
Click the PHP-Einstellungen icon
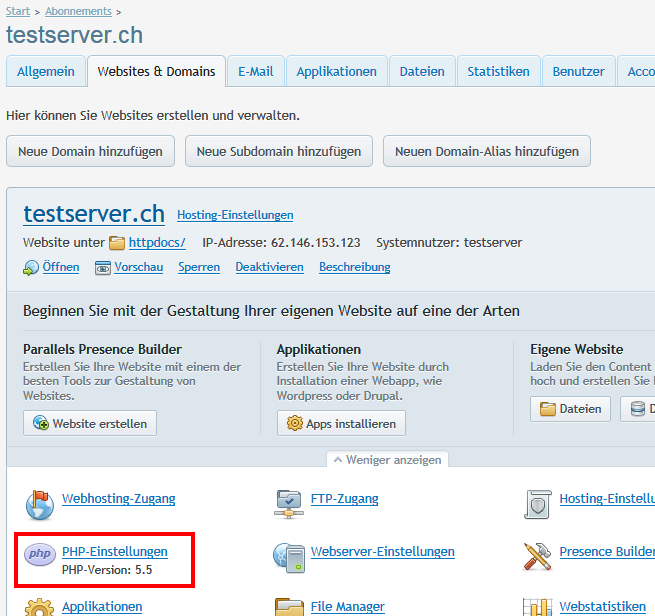pos(40,554)
